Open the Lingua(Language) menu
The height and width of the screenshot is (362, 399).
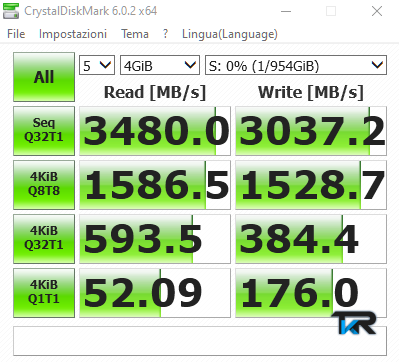pos(230,34)
